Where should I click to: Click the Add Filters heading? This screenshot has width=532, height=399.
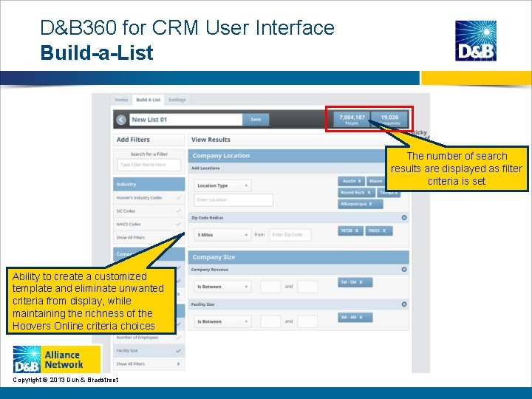point(133,140)
